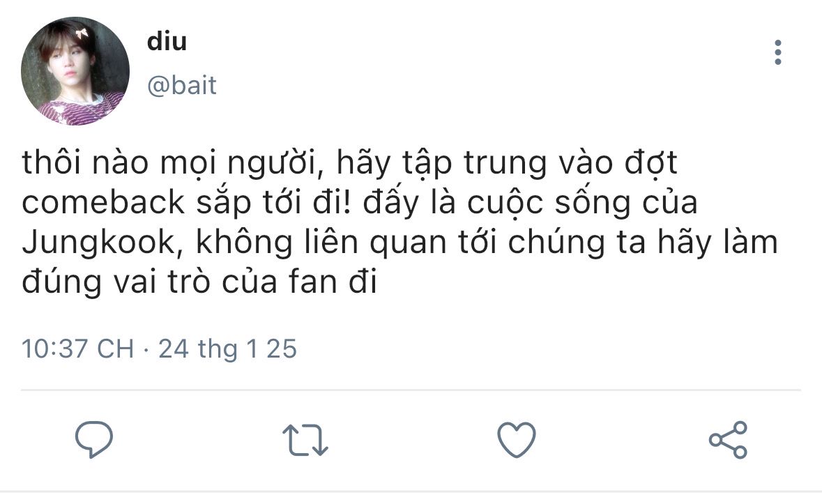Click the hair bow in the avatar photo
This screenshot has height=504, width=822.
[x=82, y=33]
